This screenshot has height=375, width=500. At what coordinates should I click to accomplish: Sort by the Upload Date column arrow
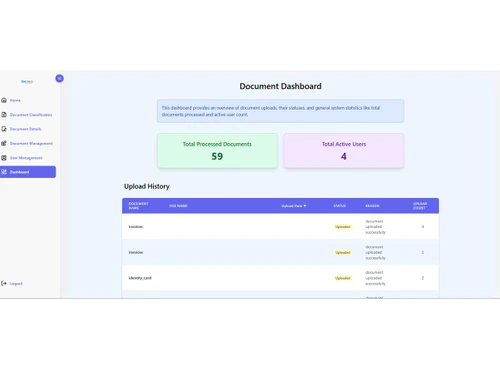pos(305,206)
